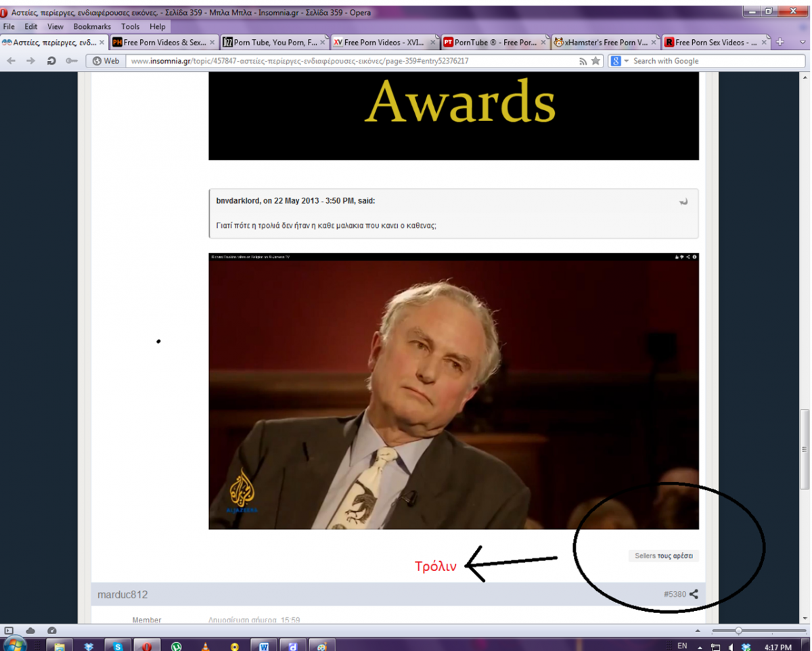The image size is (812, 651).
Task: Go forward with the Forward arrow
Action: [x=30, y=61]
